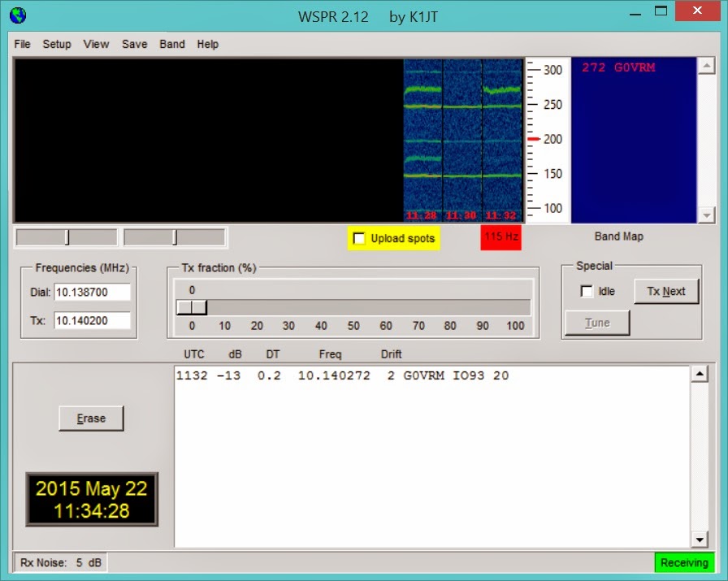Toggle Upload spots off after checking state
Screen dimensions: 728x581
(359, 239)
